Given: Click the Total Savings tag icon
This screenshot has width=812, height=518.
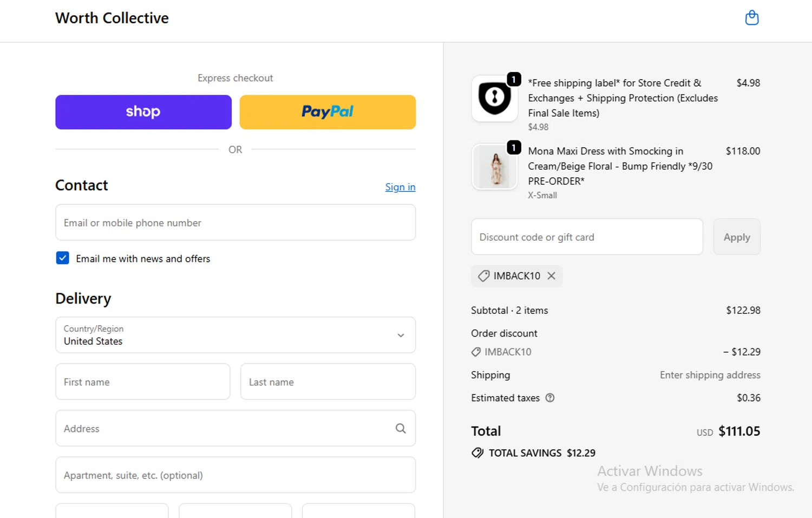Looking at the screenshot, I should pos(477,453).
